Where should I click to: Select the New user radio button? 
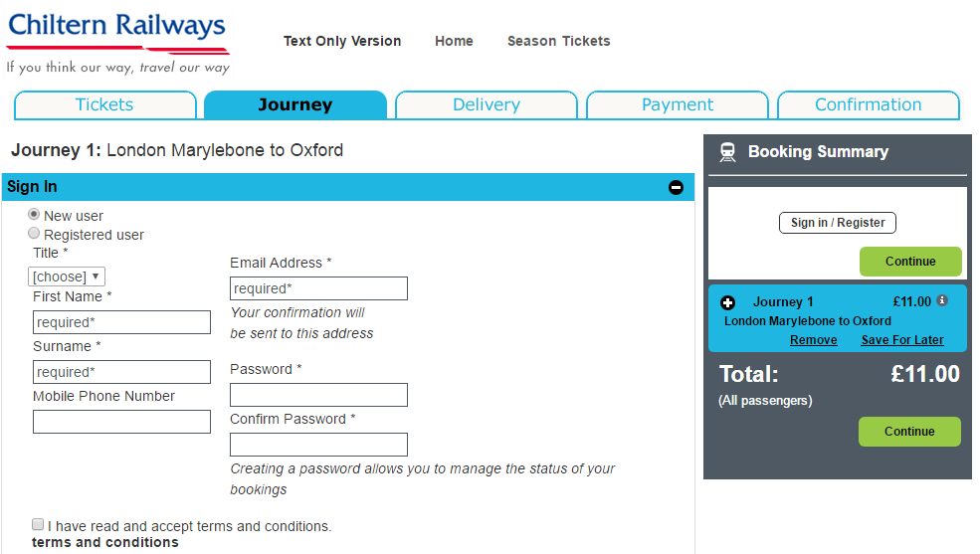point(34,214)
